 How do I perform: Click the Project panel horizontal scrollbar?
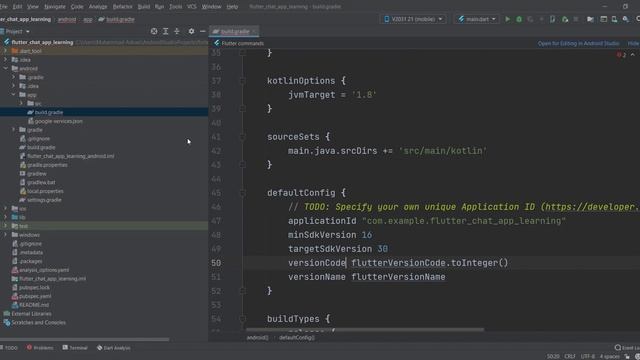coord(84,339)
